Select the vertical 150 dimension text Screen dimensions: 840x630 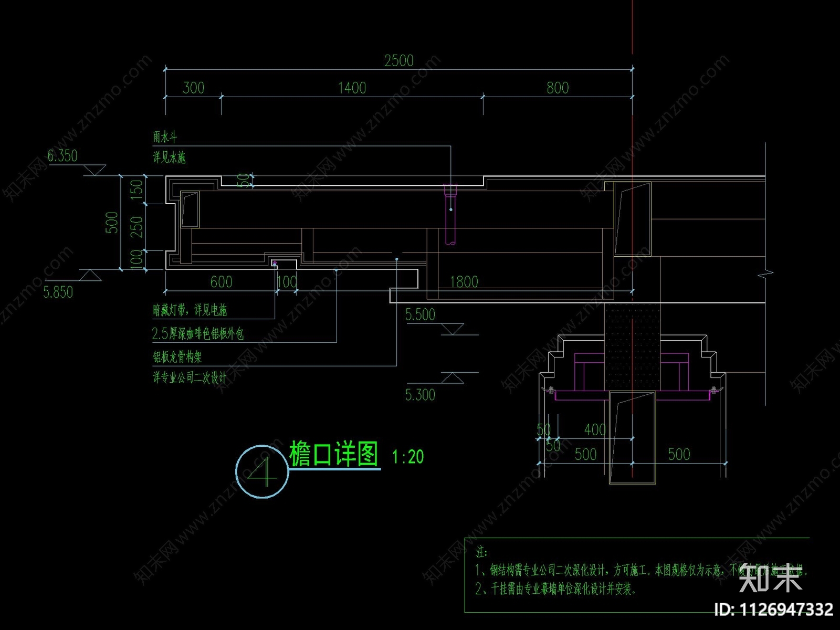pos(136,188)
